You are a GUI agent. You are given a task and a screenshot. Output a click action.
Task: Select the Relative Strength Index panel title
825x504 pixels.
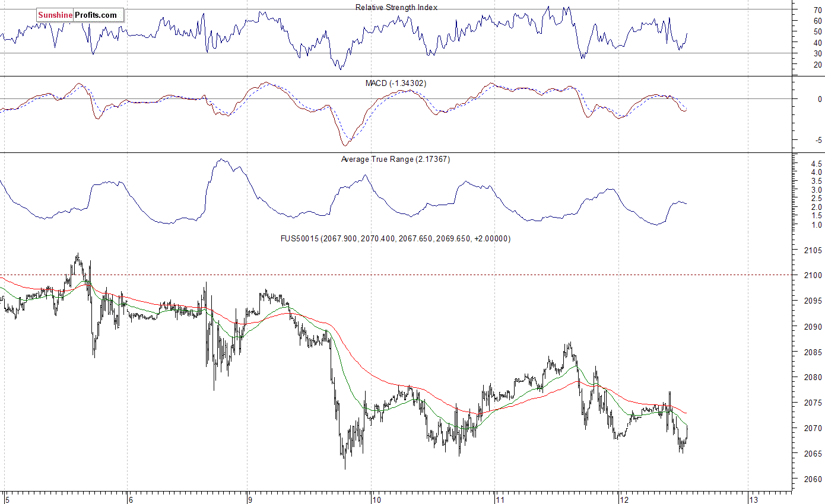click(396, 7)
